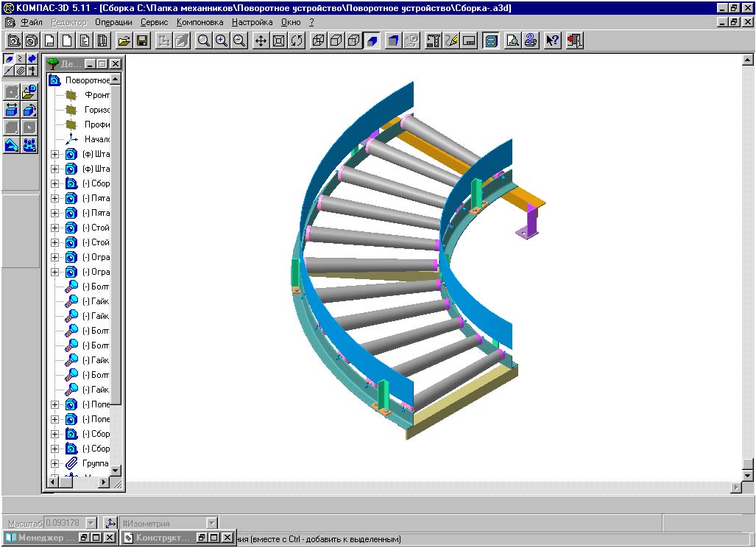756x548 pixels.
Task: Click the Save diskette icon in toolbar
Action: pos(142,41)
